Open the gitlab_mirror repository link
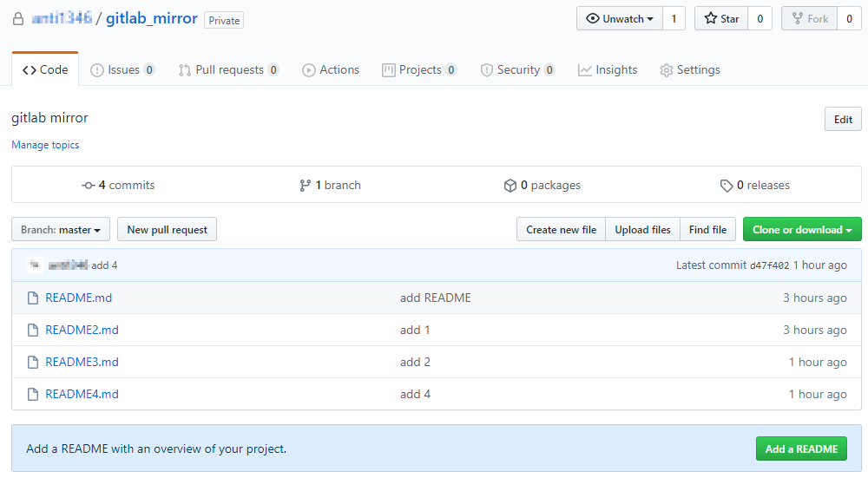868x478 pixels. pyautogui.click(x=152, y=18)
